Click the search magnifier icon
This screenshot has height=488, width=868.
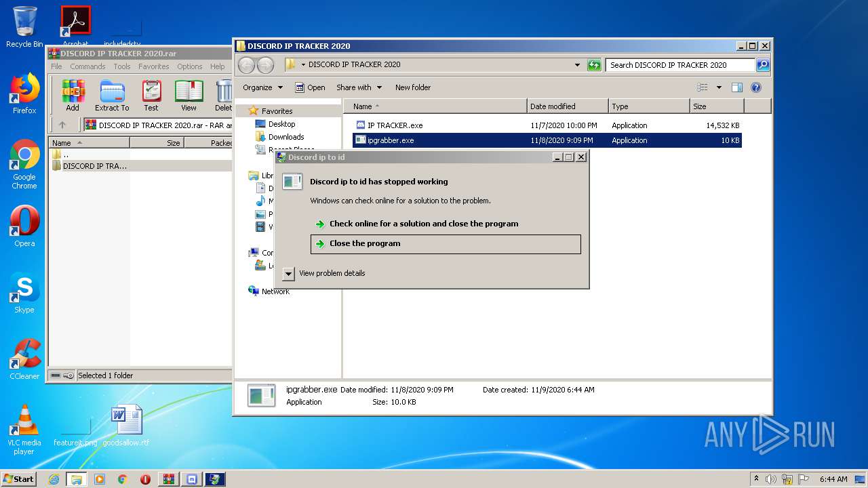(763, 65)
